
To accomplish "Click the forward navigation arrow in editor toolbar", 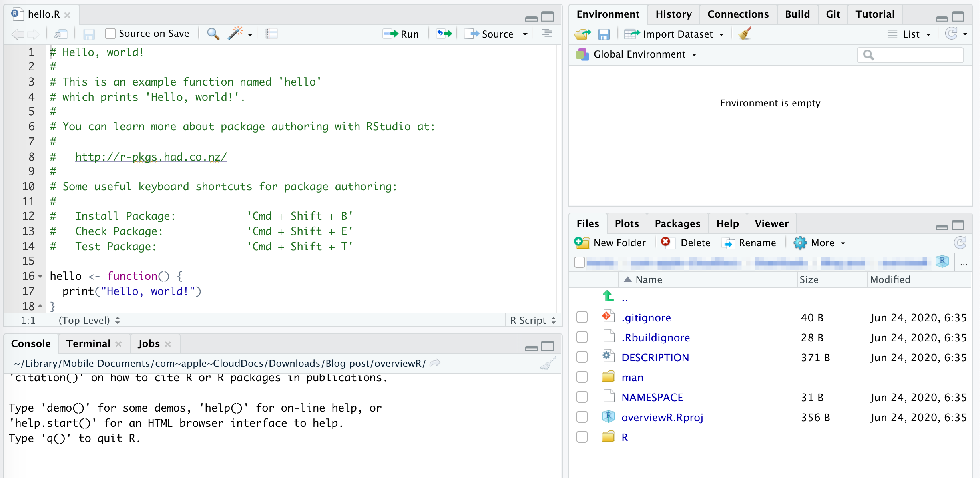I will 34,34.
